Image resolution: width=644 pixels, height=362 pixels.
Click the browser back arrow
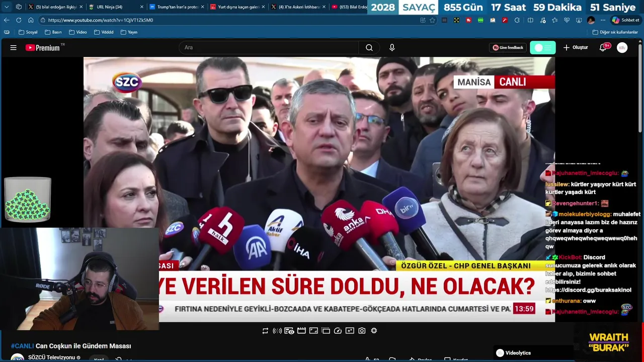click(x=7, y=20)
